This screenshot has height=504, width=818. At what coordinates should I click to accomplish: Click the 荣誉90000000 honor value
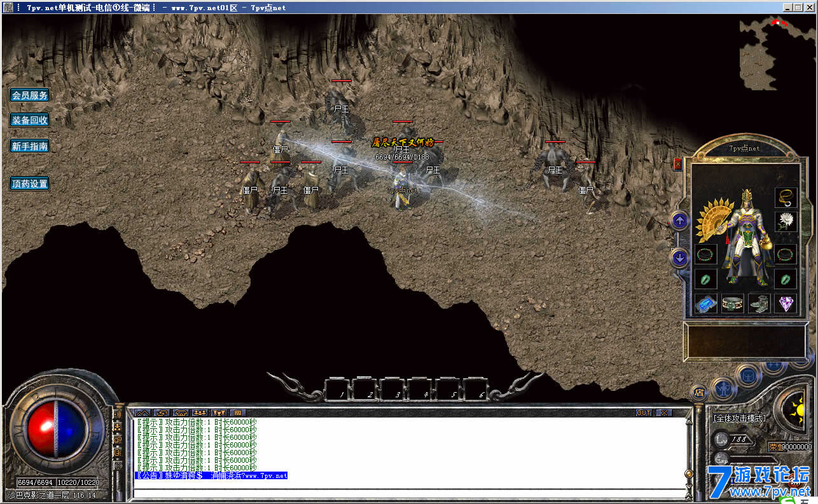coord(790,447)
